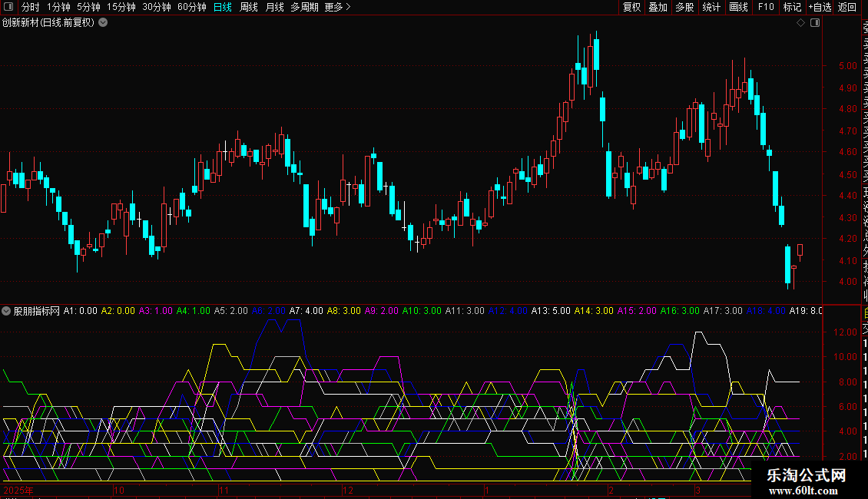The width and height of the screenshot is (868, 499).
Task: Switch to the 分时 intraday view
Action: (x=31, y=7)
